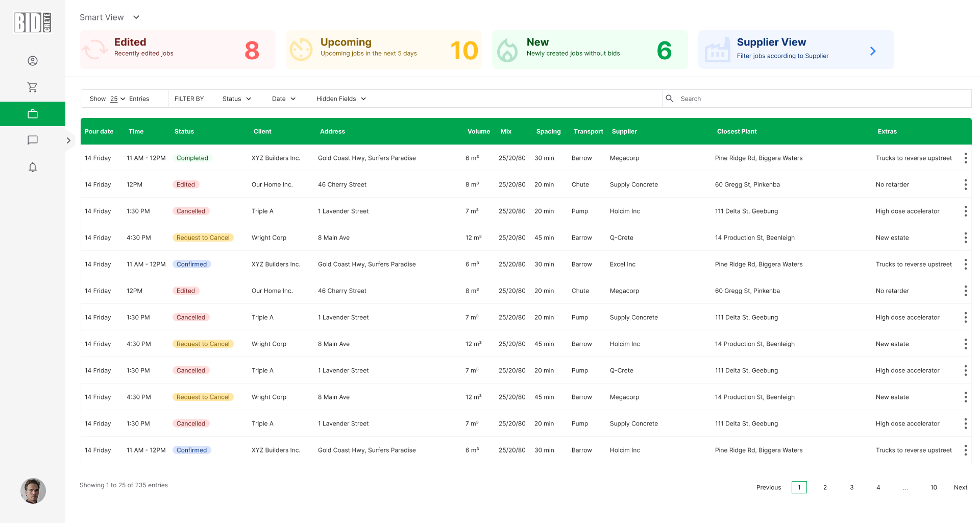Change the Show 25 entries selector
This screenshot has height=523, width=980.
click(118, 99)
